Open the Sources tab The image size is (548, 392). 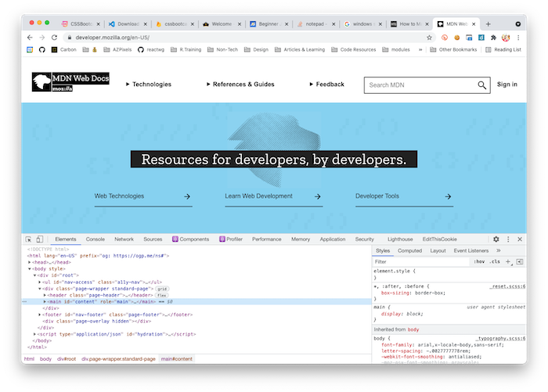(x=153, y=239)
